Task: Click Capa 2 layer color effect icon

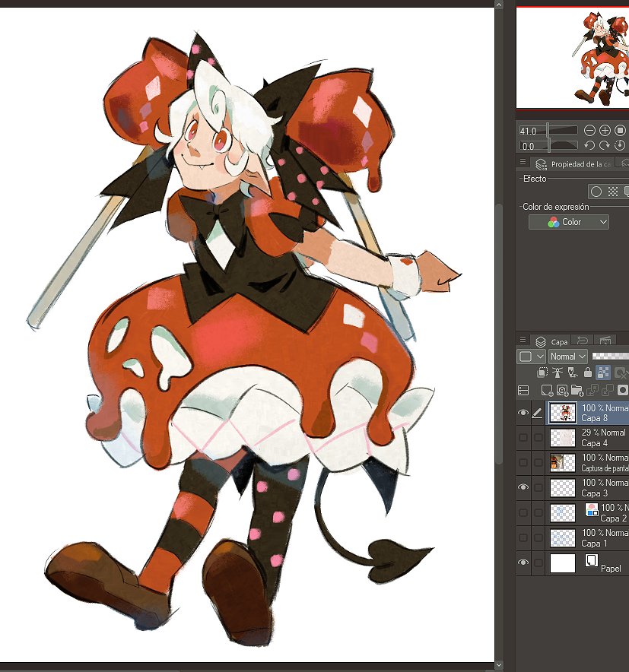Action: (x=592, y=509)
